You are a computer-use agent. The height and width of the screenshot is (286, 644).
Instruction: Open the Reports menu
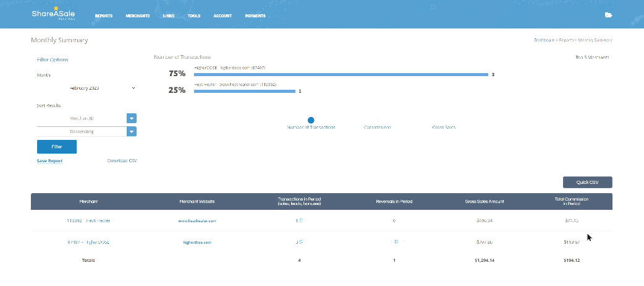click(103, 16)
